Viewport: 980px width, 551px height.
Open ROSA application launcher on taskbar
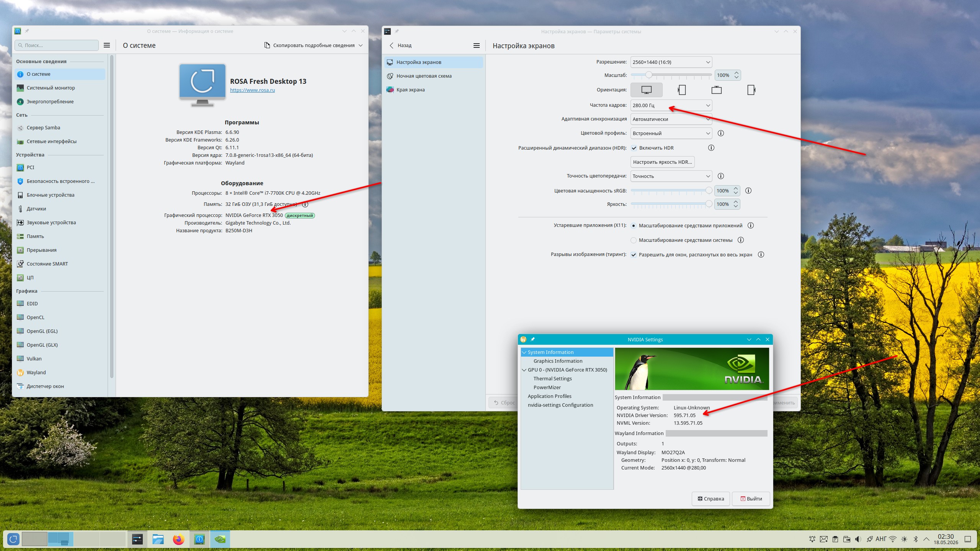[x=13, y=539]
